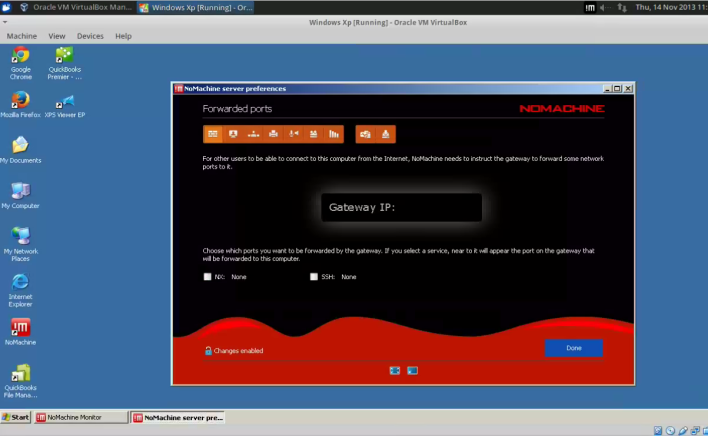The height and width of the screenshot is (436, 708).
Task: Click the Windows XP Start button
Action: [x=16, y=417]
